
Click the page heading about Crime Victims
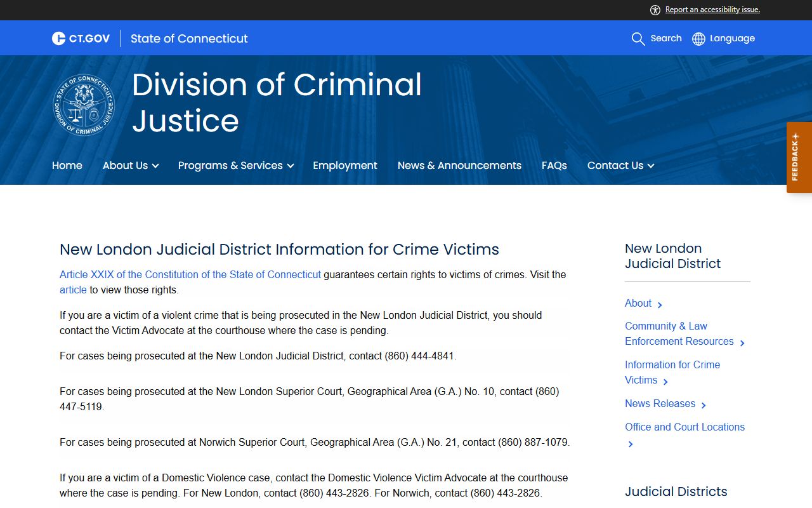(x=279, y=250)
